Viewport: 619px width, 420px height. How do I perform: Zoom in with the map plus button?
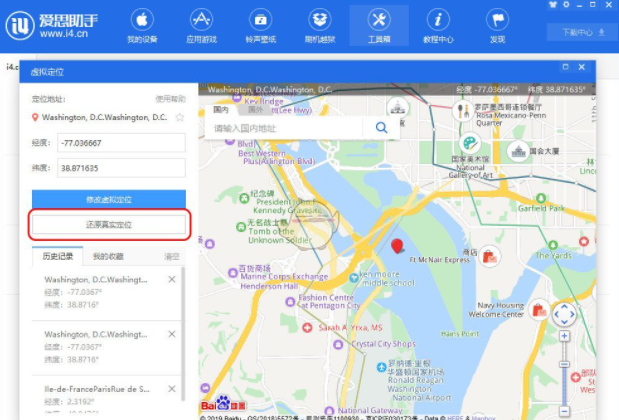click(x=565, y=336)
